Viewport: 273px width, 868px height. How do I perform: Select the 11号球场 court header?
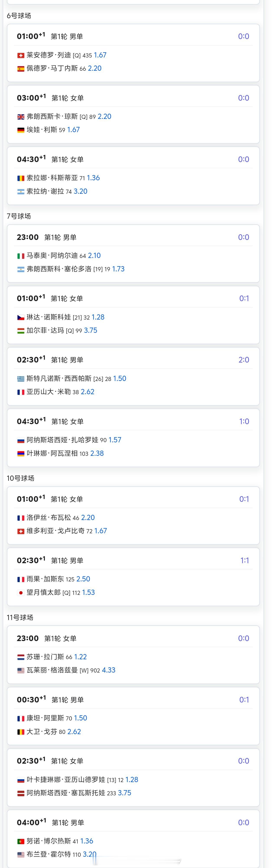point(20,617)
